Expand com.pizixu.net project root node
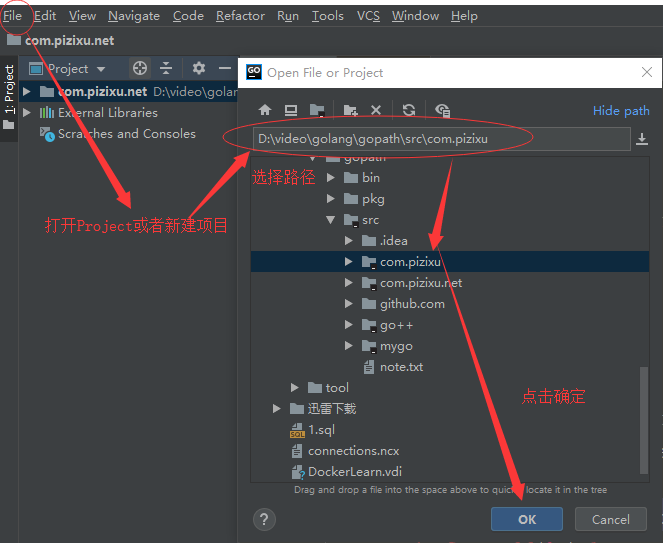The image size is (663, 543). pyautogui.click(x=27, y=91)
